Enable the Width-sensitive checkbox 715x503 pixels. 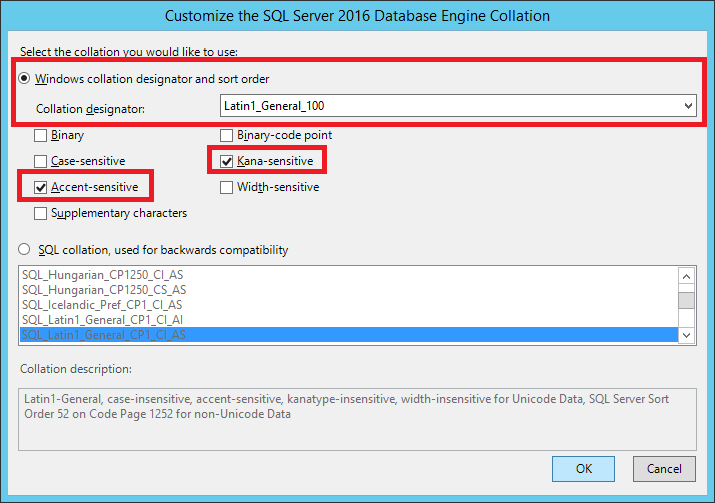click(x=226, y=187)
